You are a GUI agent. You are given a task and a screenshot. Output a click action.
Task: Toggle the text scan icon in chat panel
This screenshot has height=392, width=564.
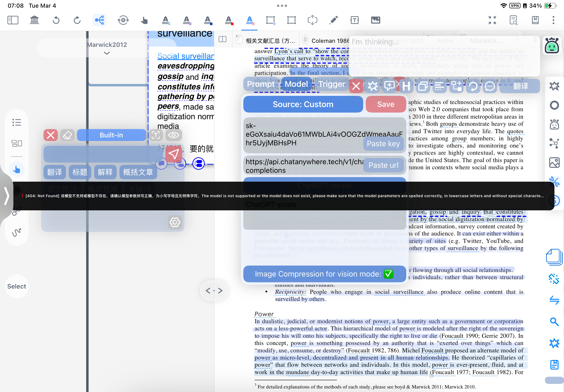156,135
